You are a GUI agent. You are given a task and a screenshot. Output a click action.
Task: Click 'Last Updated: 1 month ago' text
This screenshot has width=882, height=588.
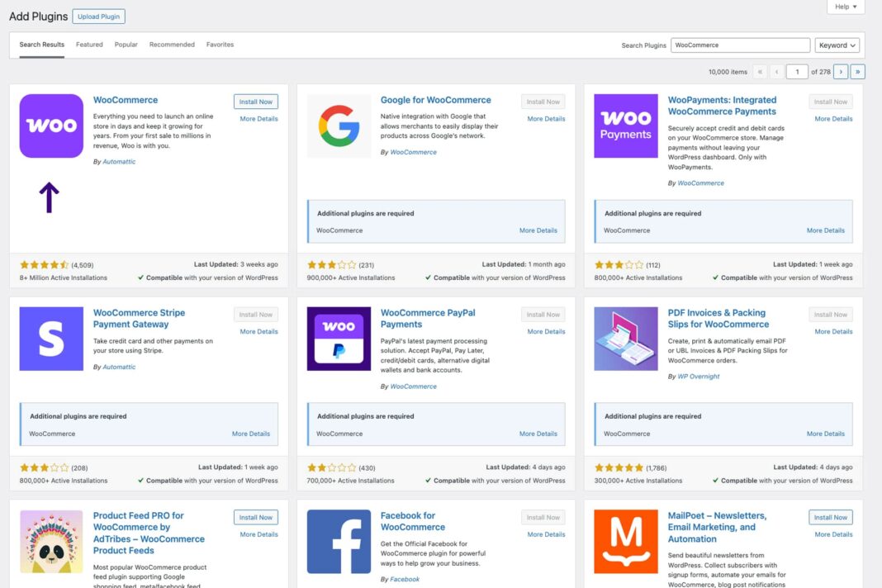(524, 264)
